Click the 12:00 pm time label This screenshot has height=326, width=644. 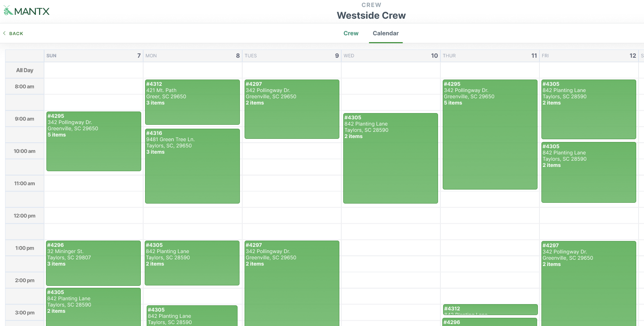coord(25,216)
